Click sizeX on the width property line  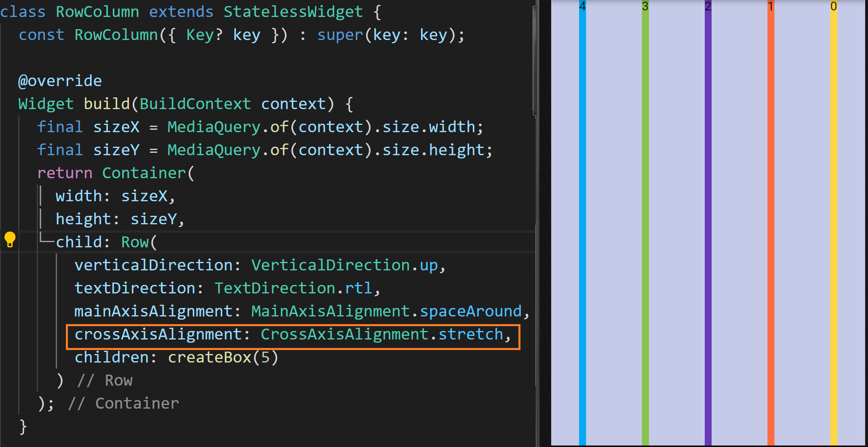[x=144, y=196]
